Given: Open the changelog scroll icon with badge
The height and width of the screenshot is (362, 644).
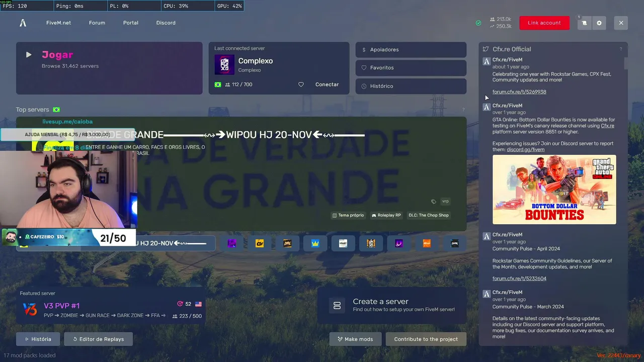Looking at the screenshot, I should [584, 23].
